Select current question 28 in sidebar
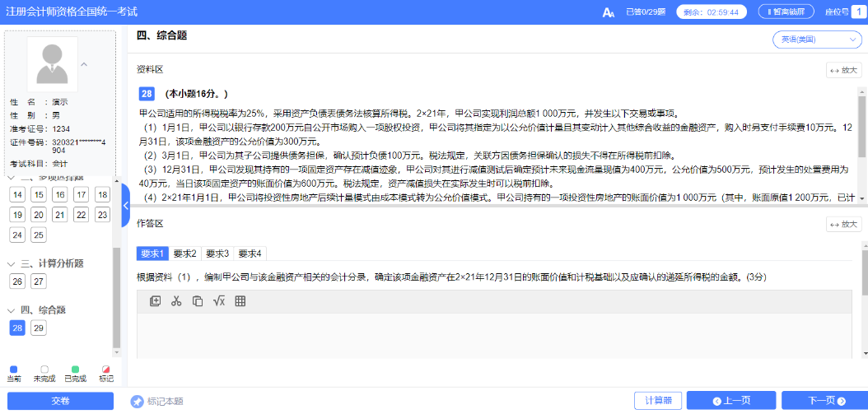The height and width of the screenshot is (414, 868). coord(18,328)
